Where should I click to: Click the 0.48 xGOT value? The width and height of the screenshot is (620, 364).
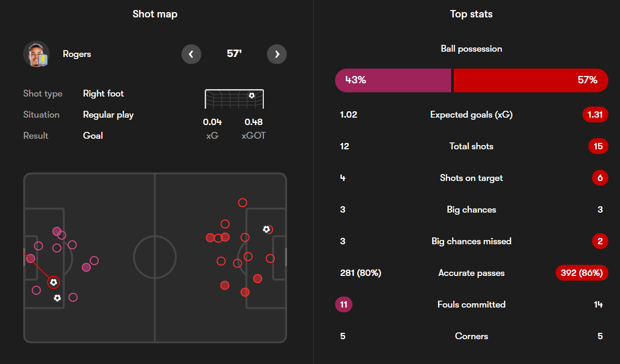point(253,122)
